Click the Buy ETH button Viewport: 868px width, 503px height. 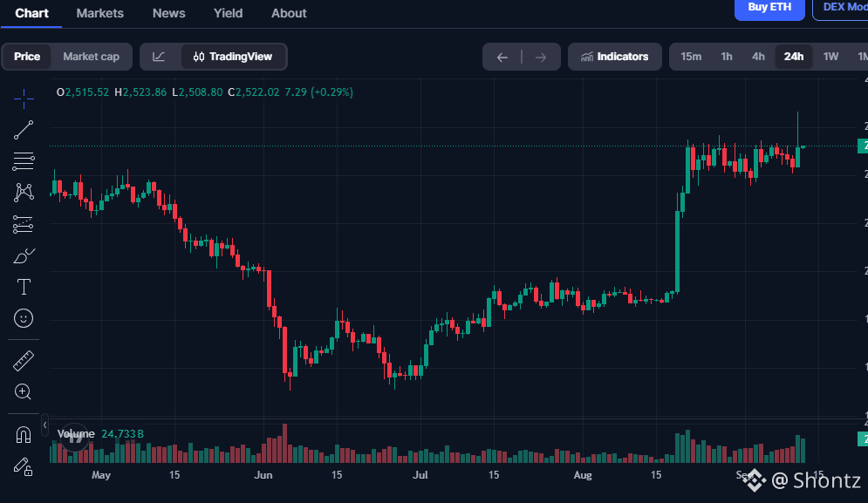click(x=769, y=8)
